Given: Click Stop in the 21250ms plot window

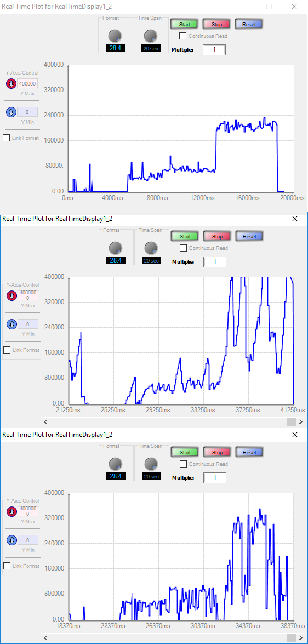Looking at the screenshot, I should [x=217, y=237].
